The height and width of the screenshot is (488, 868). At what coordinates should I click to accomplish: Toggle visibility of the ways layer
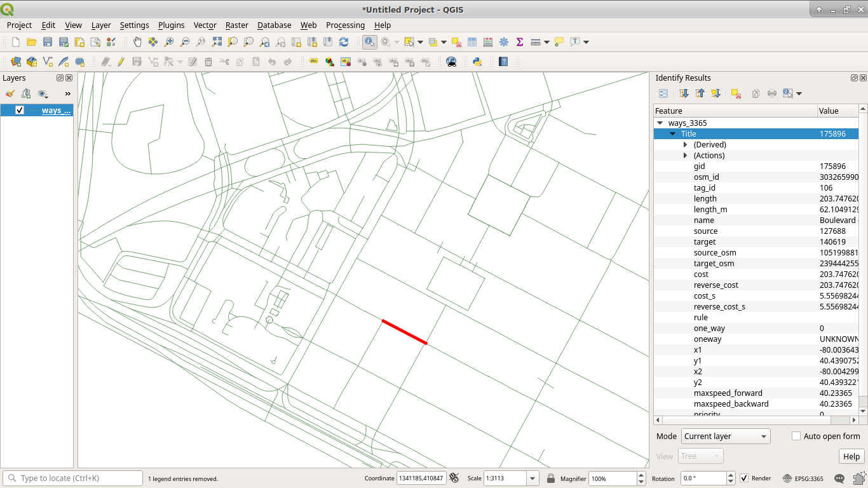click(20, 110)
